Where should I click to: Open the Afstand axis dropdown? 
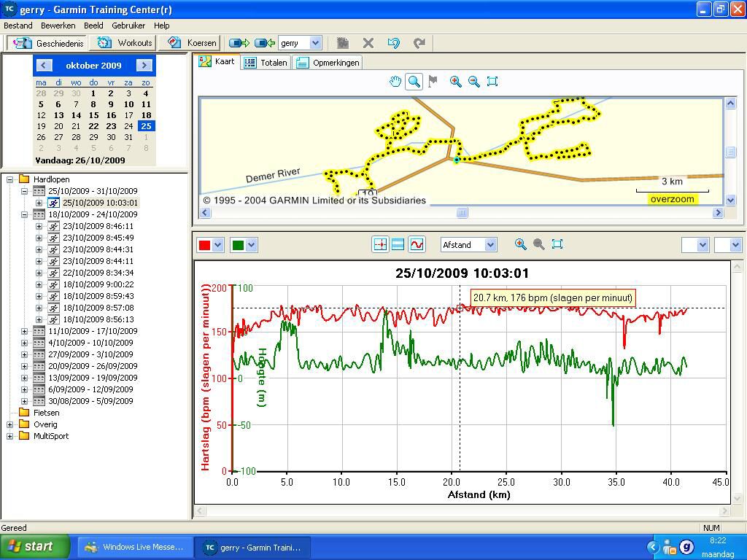pyautogui.click(x=491, y=245)
